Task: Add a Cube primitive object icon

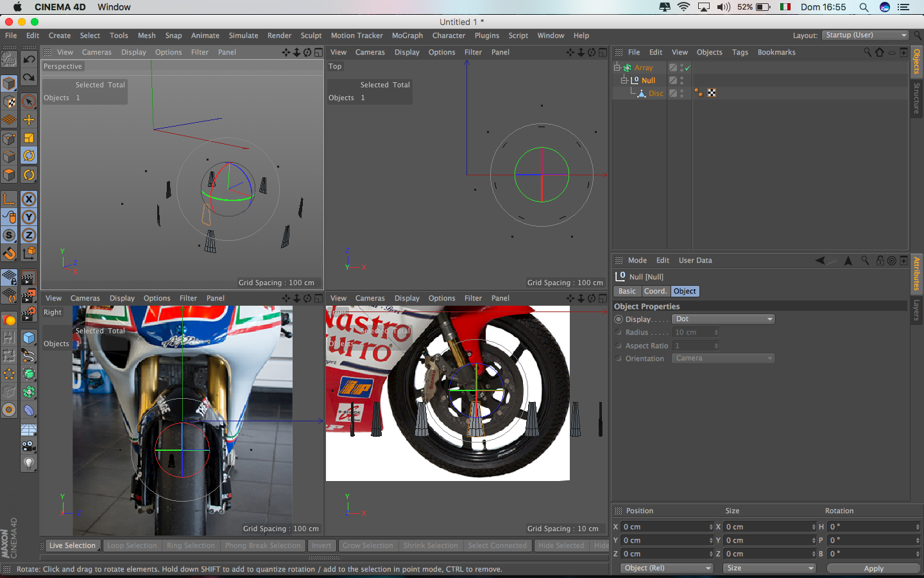Action: click(29, 338)
